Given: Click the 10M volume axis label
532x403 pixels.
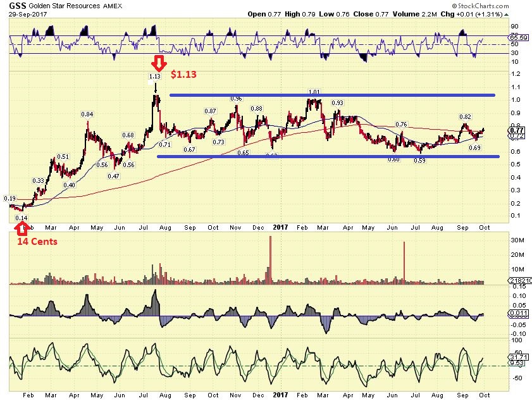Looking at the screenshot, I should (x=517, y=270).
